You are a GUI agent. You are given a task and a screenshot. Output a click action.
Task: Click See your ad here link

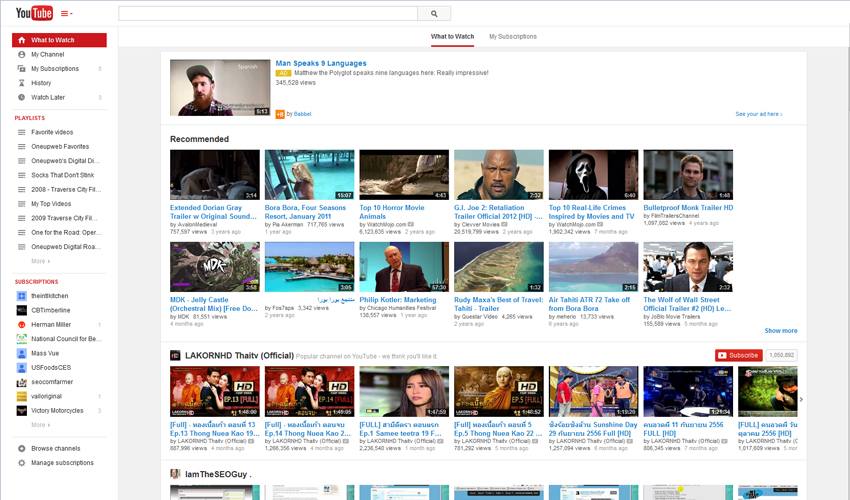[x=758, y=114]
